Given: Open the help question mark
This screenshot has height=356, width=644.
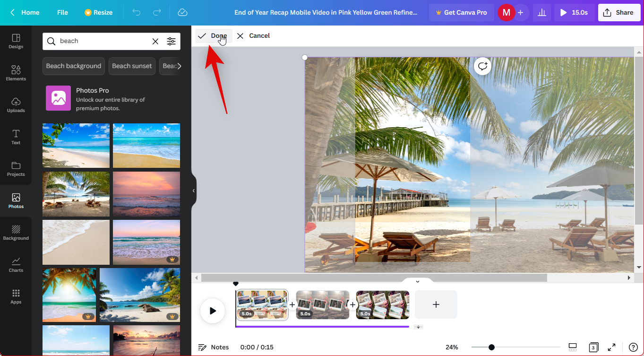Looking at the screenshot, I should pos(633,347).
